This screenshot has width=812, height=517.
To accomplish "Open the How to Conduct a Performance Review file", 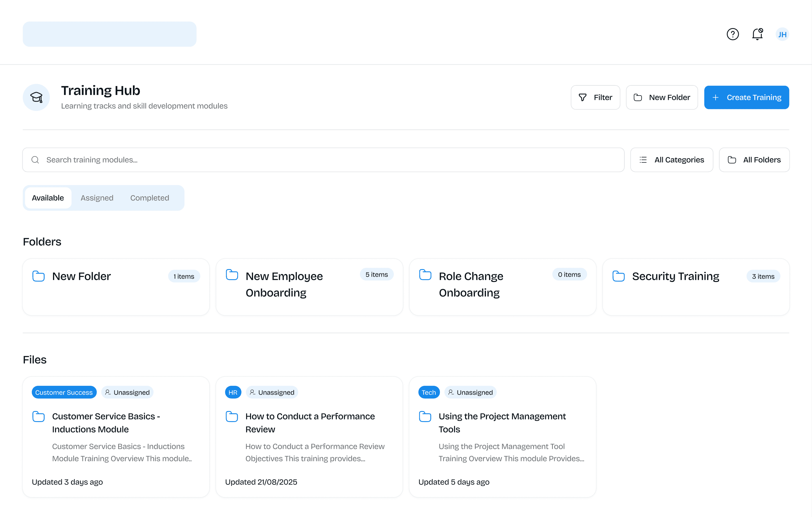I will click(310, 423).
